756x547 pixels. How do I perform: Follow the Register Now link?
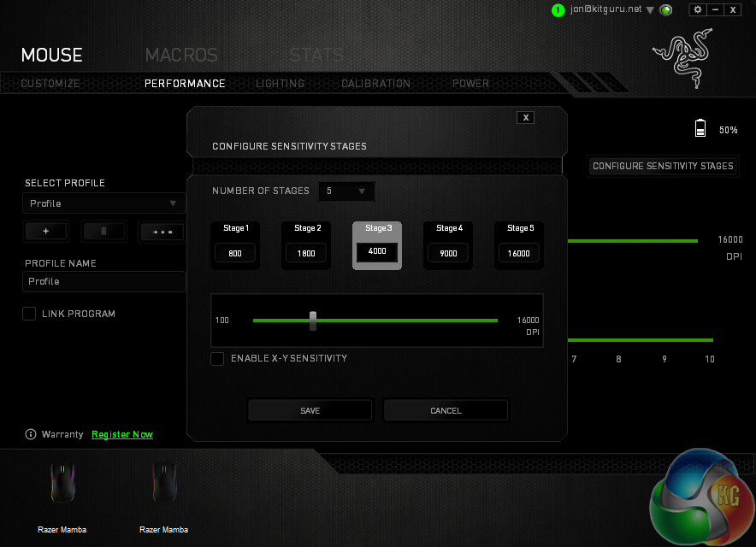(122, 434)
